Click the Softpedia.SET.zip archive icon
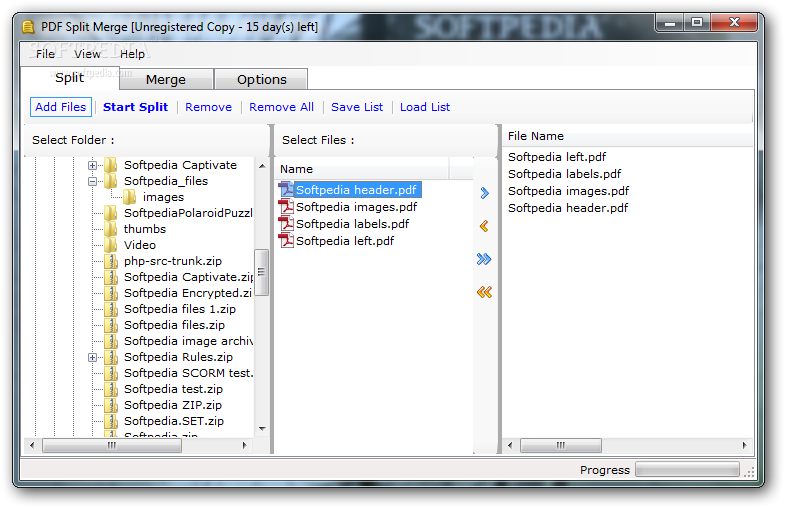This screenshot has height=508, width=785. pos(111,420)
